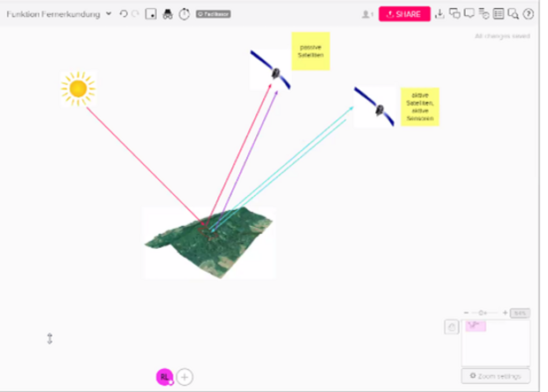
Task: Toggle the incognito spy mode icon
Action: click(167, 14)
